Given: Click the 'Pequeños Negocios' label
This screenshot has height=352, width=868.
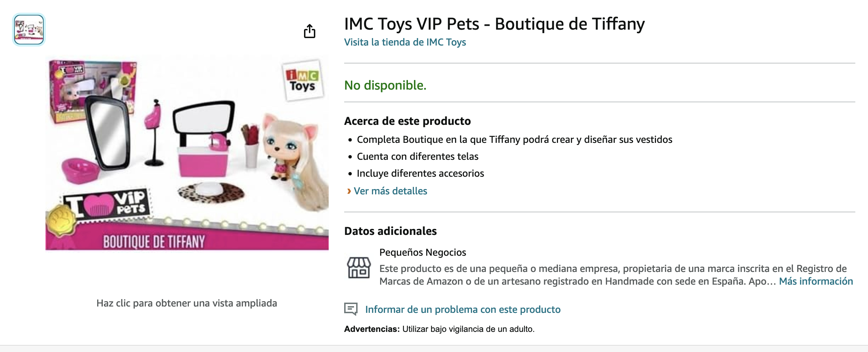Looking at the screenshot, I should tap(422, 253).
